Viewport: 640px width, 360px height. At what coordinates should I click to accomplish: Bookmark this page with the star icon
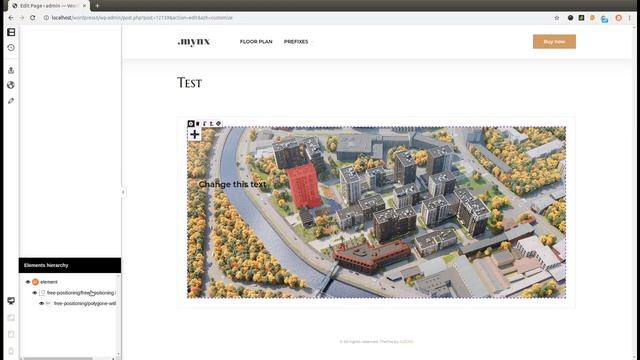557,18
